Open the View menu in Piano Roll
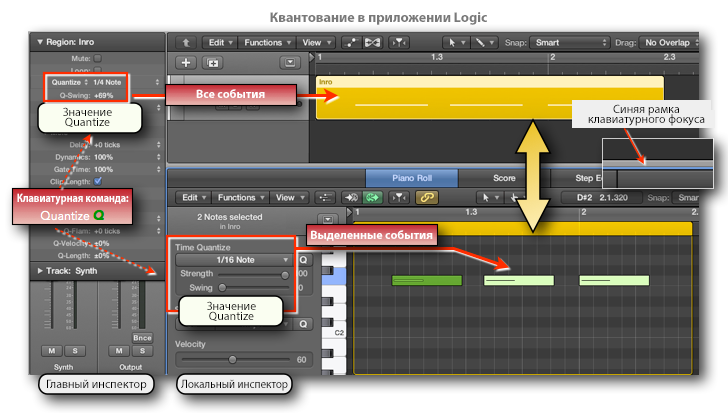728x413 pixels. coord(290,198)
